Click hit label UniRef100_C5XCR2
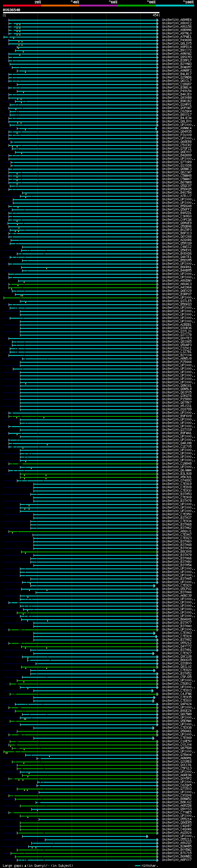 [x=177, y=145]
